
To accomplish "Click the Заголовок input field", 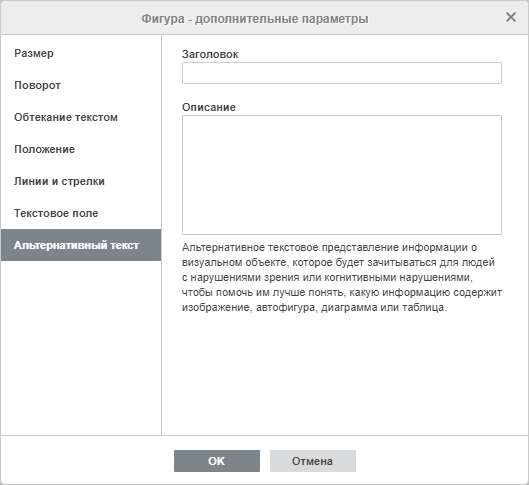I will pyautogui.click(x=342, y=73).
